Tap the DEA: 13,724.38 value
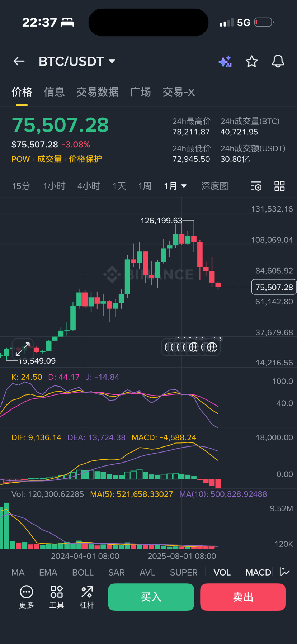Screen dimensions: 297x644 tap(96, 438)
